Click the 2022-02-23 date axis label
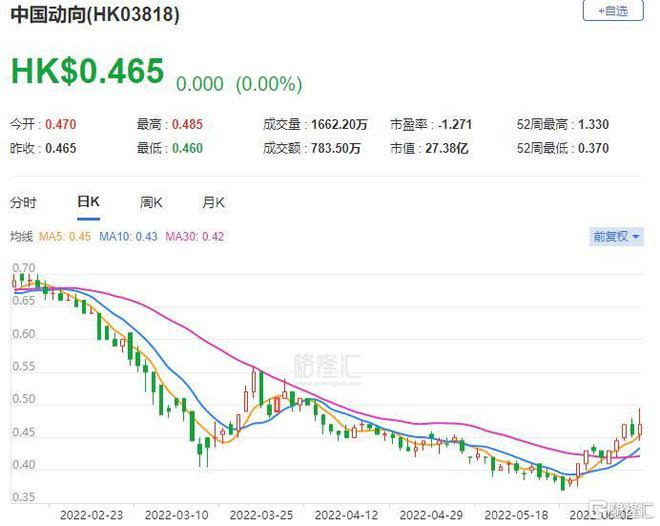The height and width of the screenshot is (526, 660). [91, 515]
